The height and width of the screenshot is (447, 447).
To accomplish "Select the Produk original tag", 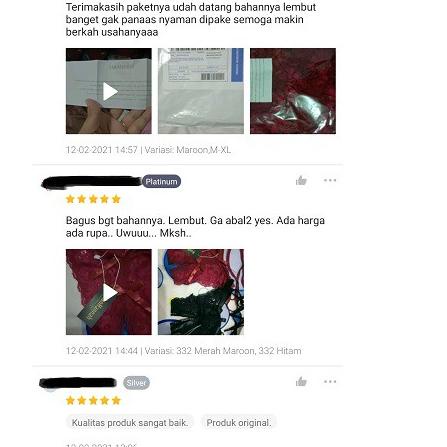I will [239, 423].
